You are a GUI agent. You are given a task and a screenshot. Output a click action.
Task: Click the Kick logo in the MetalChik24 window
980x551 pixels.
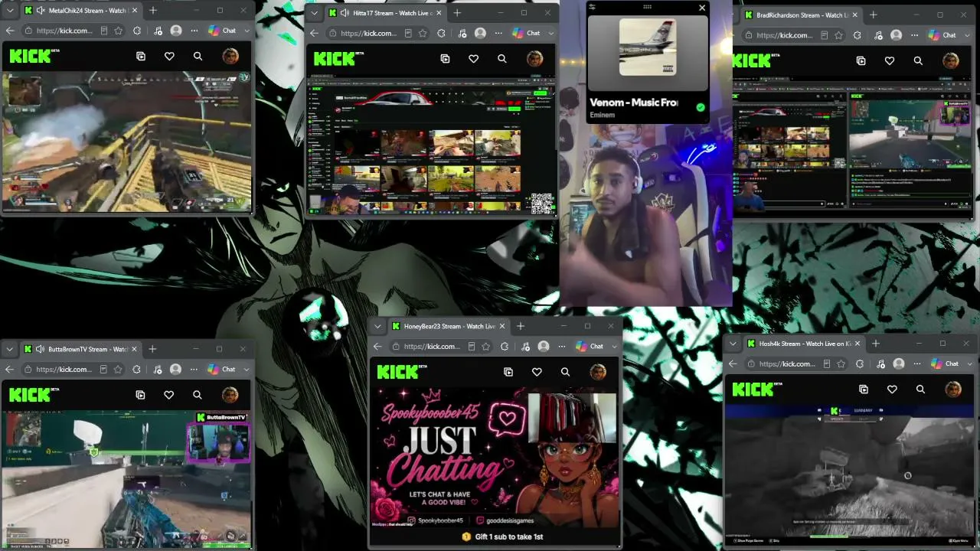coord(34,56)
